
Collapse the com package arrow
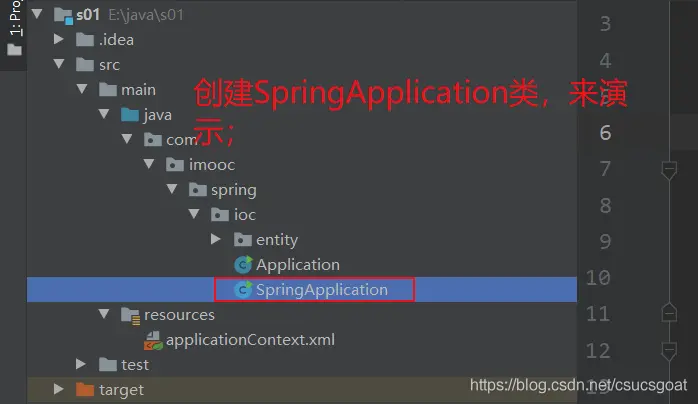point(127,138)
